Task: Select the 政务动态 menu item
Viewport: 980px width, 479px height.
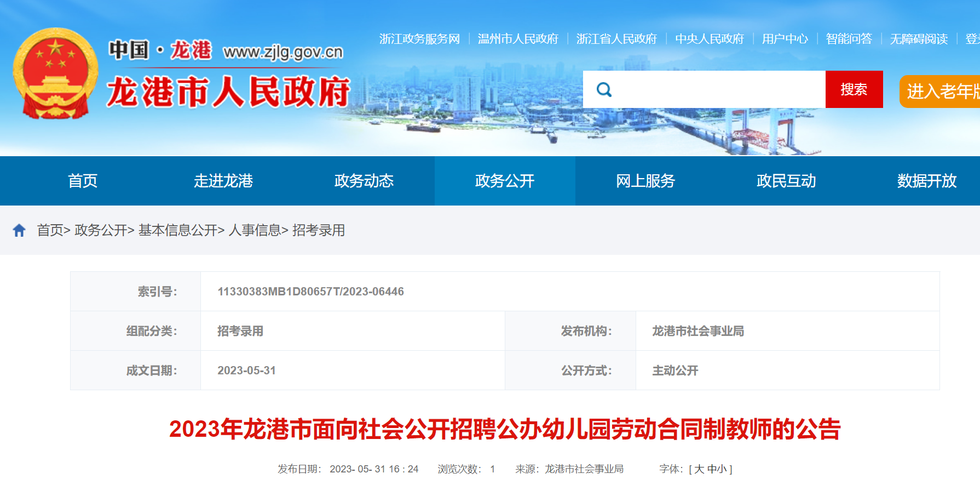Action: tap(364, 181)
